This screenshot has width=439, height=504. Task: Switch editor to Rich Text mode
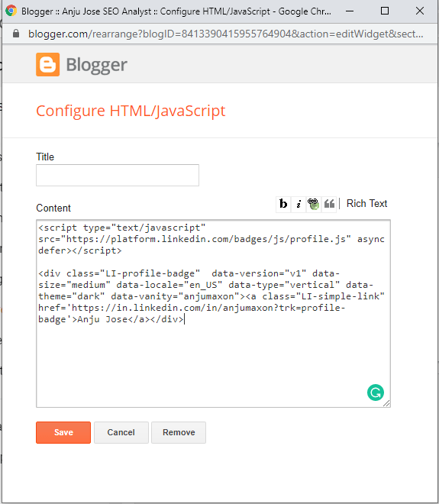tap(366, 203)
